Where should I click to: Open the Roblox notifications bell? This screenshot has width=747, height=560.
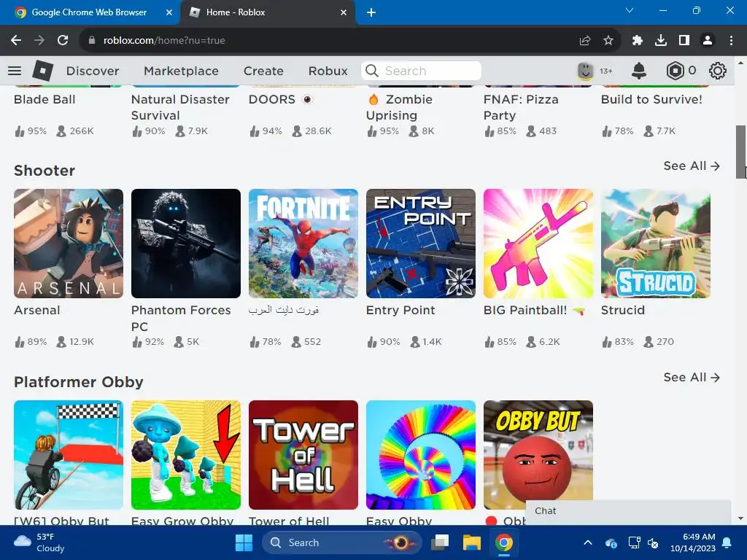(x=639, y=71)
